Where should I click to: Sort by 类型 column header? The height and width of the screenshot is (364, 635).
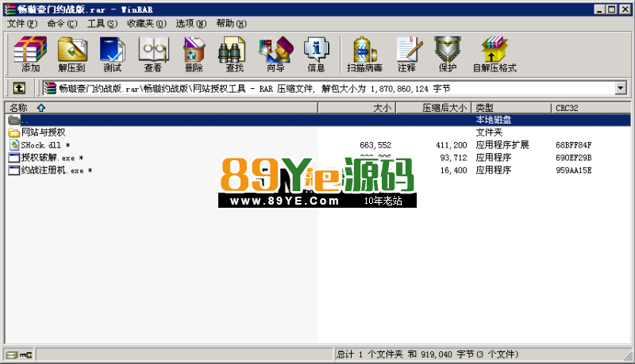tap(511, 108)
